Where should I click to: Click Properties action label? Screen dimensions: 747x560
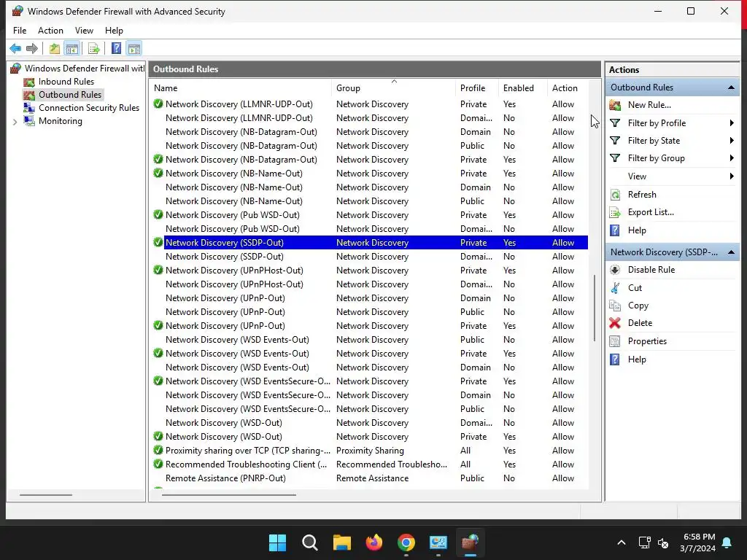tap(647, 341)
